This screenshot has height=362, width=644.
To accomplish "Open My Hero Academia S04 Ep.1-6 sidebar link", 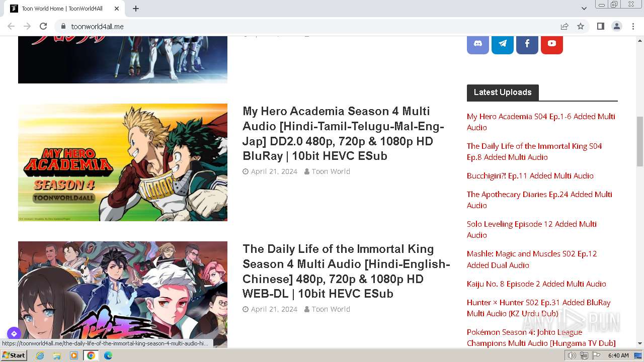I will click(541, 122).
